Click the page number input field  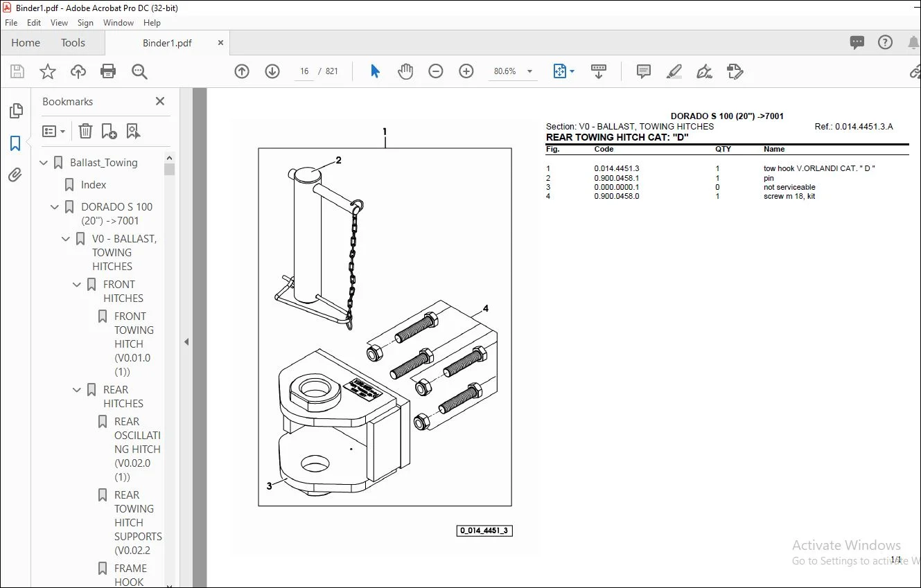click(x=304, y=71)
